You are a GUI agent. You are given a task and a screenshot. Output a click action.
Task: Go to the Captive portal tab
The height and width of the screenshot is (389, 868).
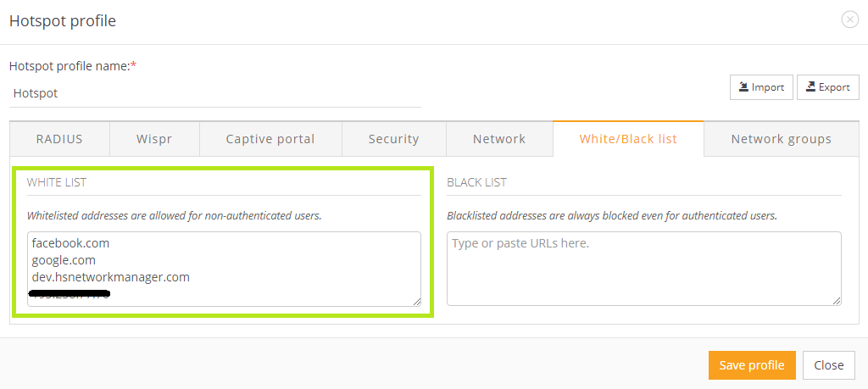click(x=270, y=139)
